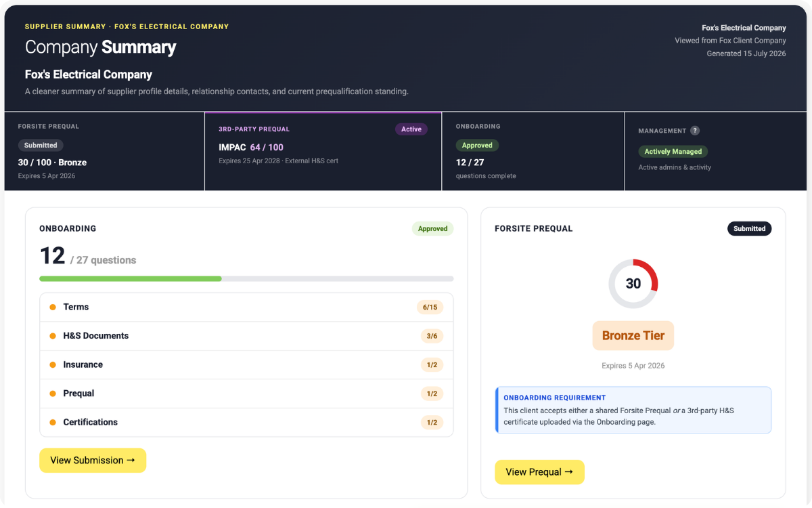The width and height of the screenshot is (812, 508).
Task: Click the Bronze Tier badge
Action: tap(633, 335)
